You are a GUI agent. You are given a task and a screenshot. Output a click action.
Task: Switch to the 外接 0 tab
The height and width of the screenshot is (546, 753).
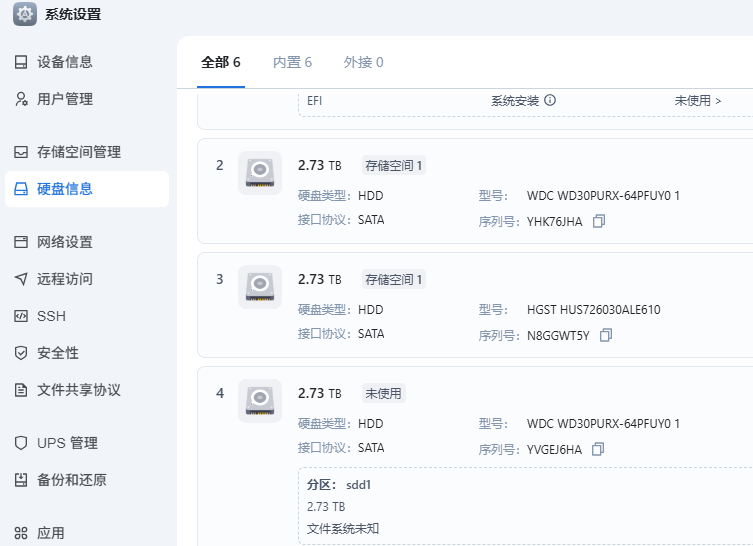(363, 62)
